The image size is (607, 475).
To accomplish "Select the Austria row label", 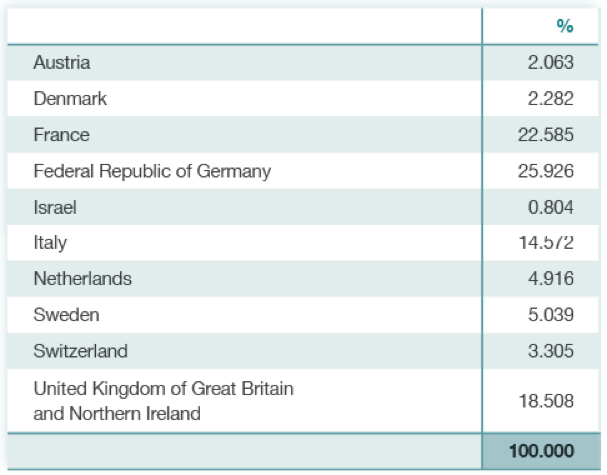I will [62, 63].
